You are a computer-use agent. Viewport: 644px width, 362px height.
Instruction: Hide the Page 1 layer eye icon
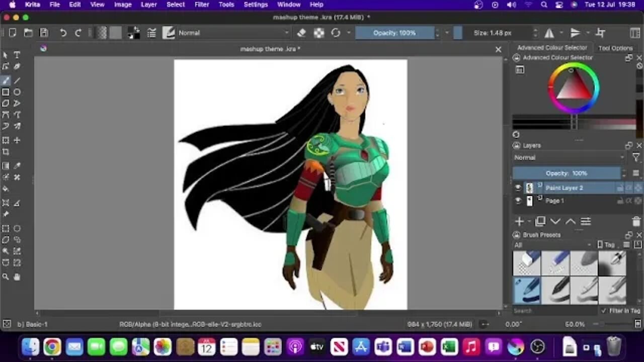point(518,201)
